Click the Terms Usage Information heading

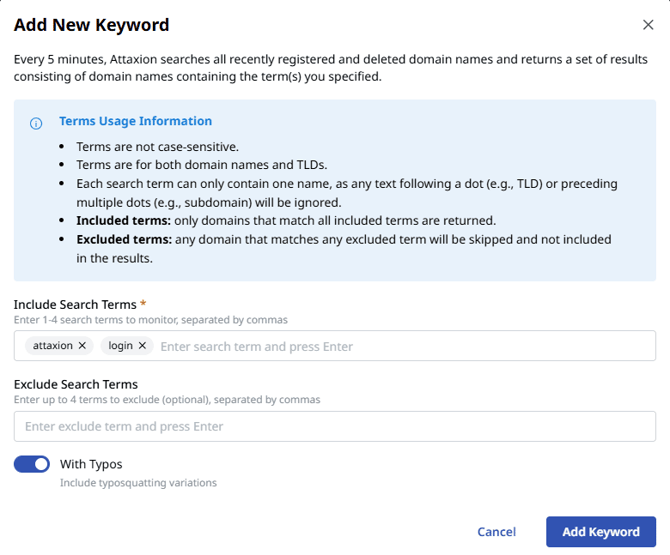tap(135, 121)
